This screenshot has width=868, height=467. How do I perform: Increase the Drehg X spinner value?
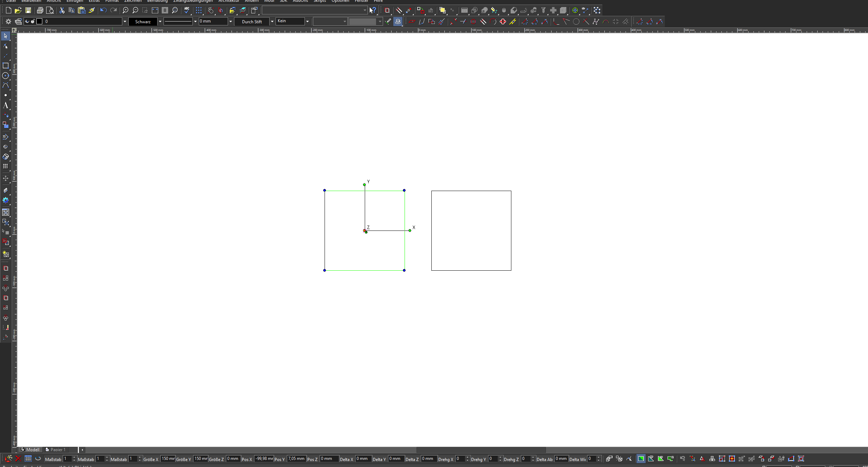click(x=467, y=457)
